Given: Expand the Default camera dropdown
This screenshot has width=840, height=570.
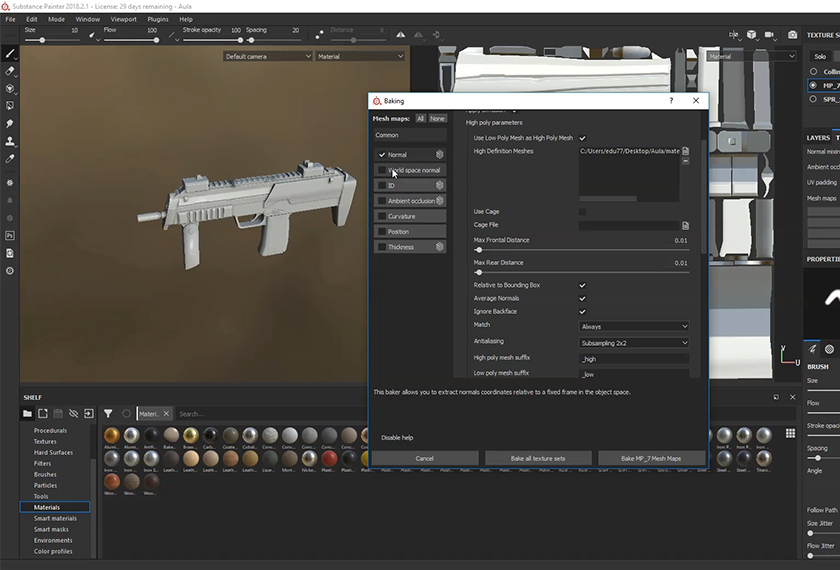Looking at the screenshot, I should click(267, 57).
